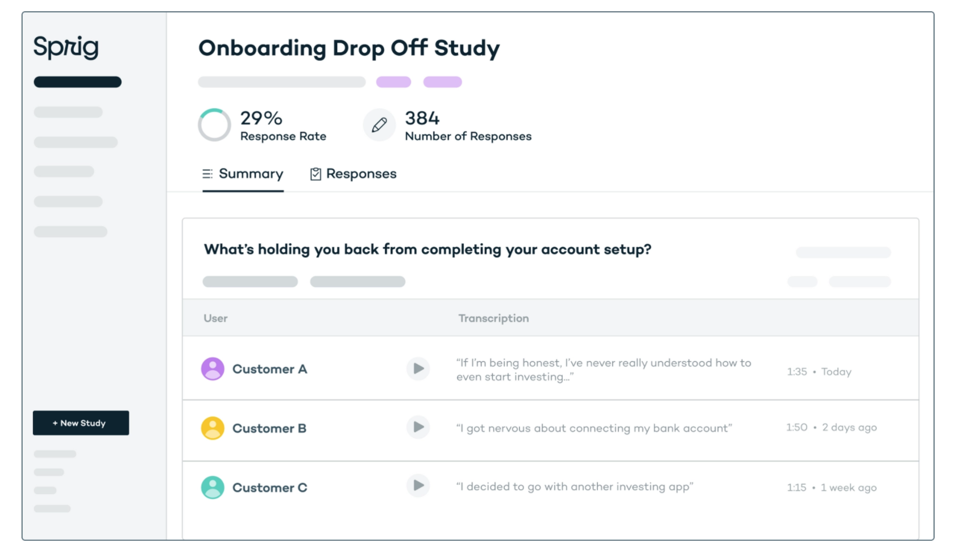
Task: Create a new study with + New Study
Action: pyautogui.click(x=81, y=423)
